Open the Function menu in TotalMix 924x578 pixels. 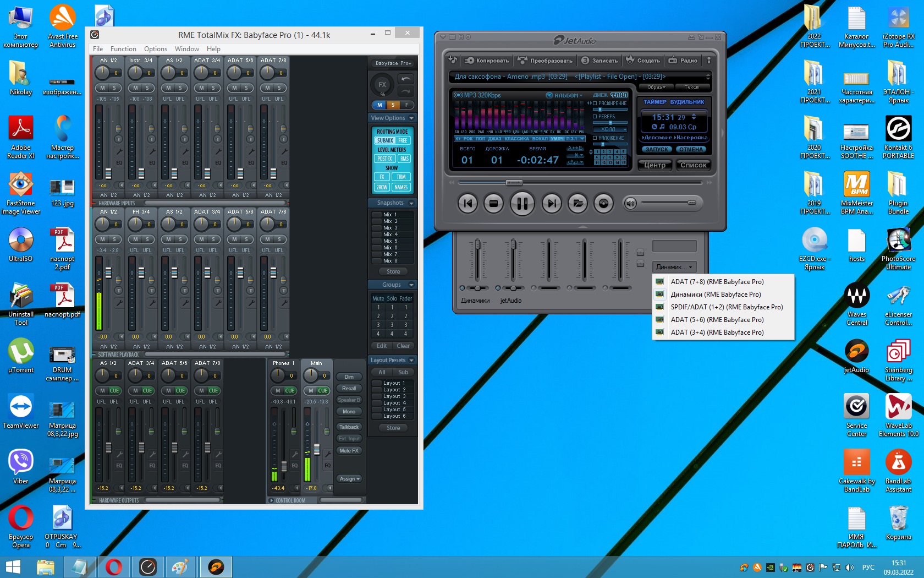pos(123,49)
